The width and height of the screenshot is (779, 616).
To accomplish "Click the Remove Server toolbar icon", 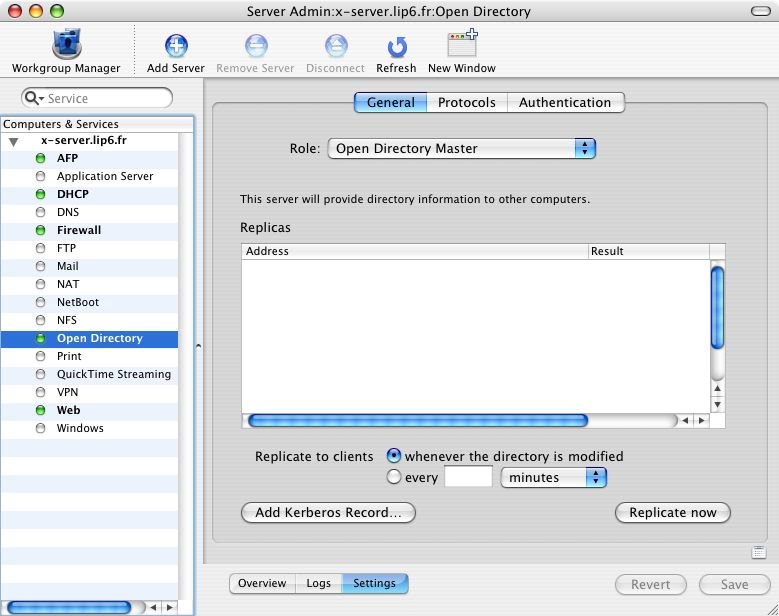I will point(256,46).
